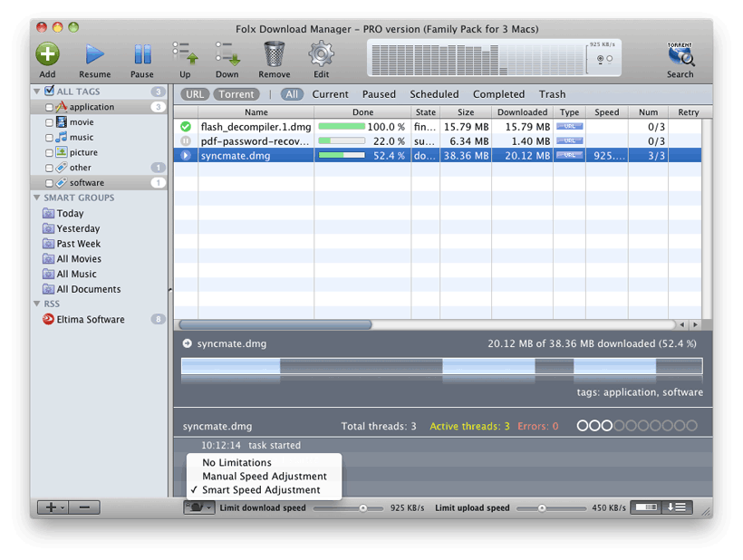This screenshot has height=560, width=743.
Task: Move the download Up in the queue
Action: (x=185, y=53)
